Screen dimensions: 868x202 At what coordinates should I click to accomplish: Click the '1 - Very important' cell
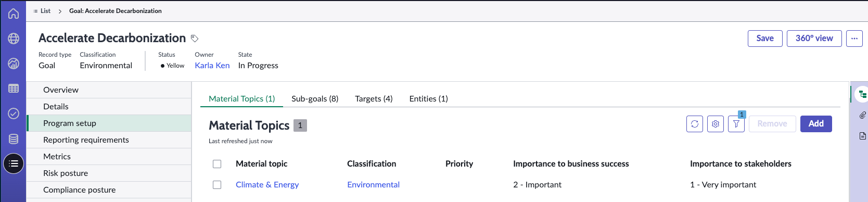point(723,185)
